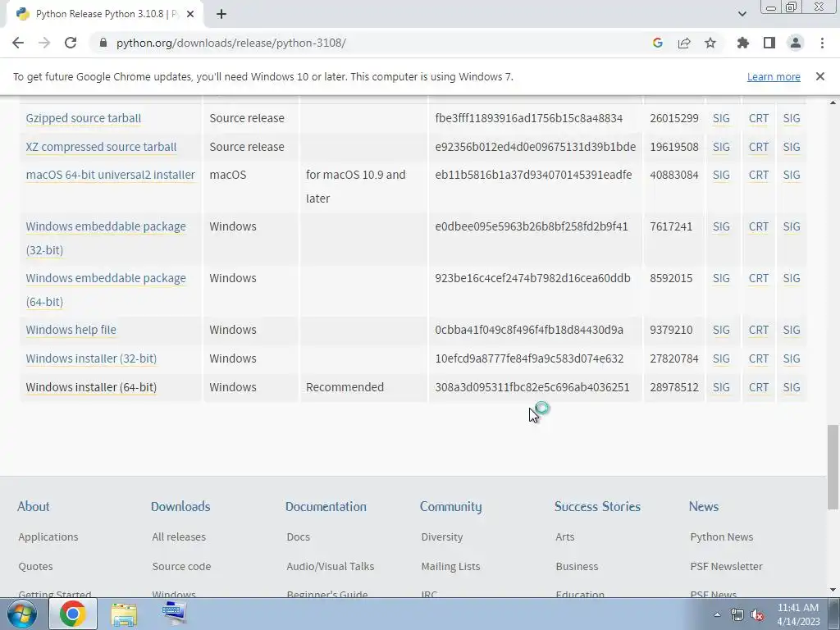Reload the current page

[x=71, y=43]
